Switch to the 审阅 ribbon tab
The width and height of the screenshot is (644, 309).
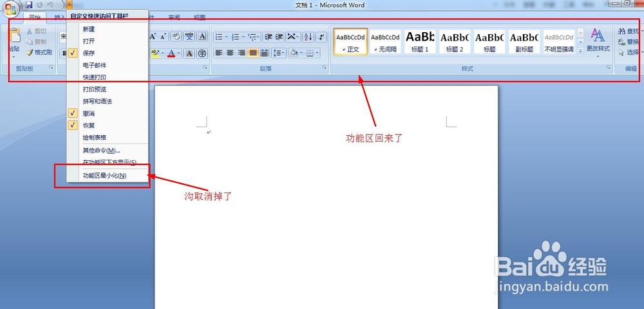(174, 17)
